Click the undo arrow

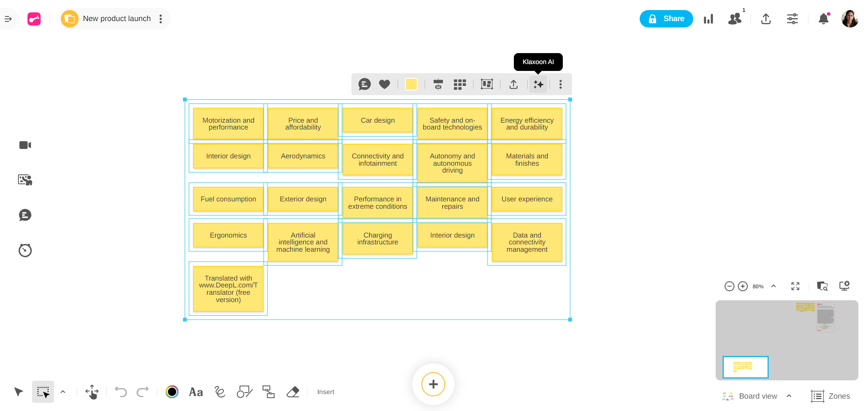point(121,392)
